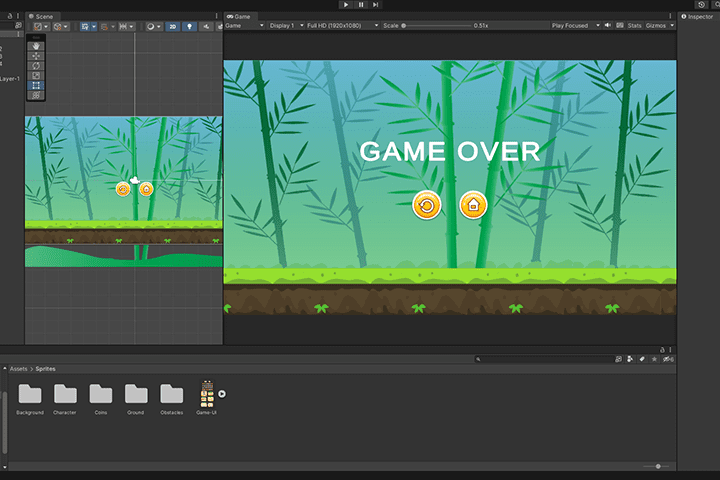
Task: Toggle the Hierarchy panel lock icon
Action: pos(10,16)
